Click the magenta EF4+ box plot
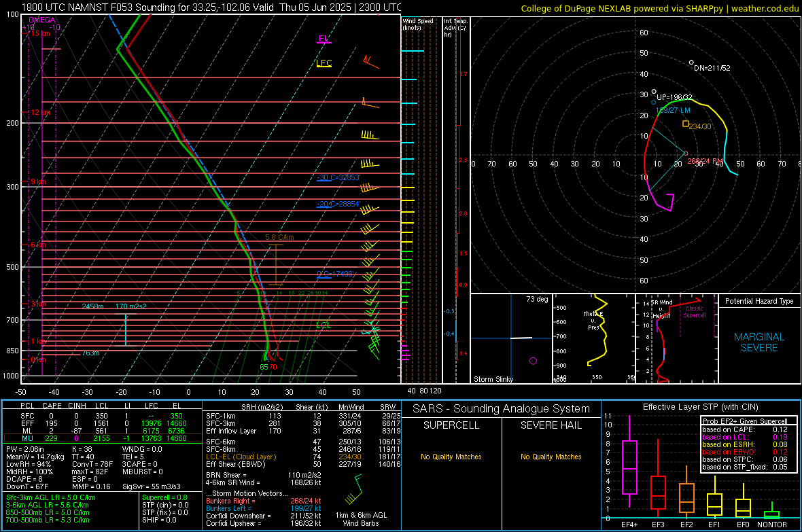 click(629, 463)
